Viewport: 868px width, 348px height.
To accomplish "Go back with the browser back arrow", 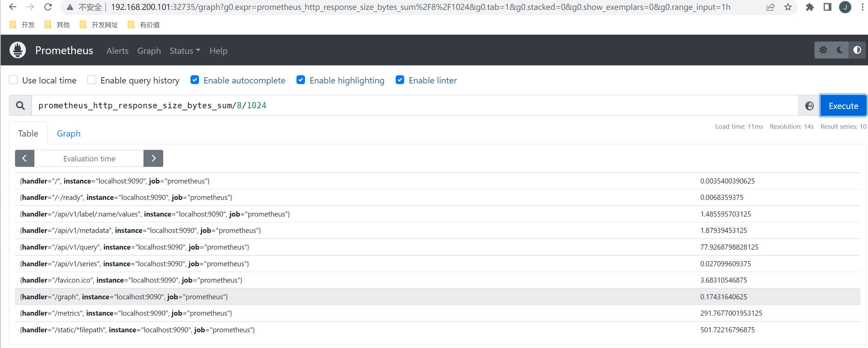I will coord(13,7).
